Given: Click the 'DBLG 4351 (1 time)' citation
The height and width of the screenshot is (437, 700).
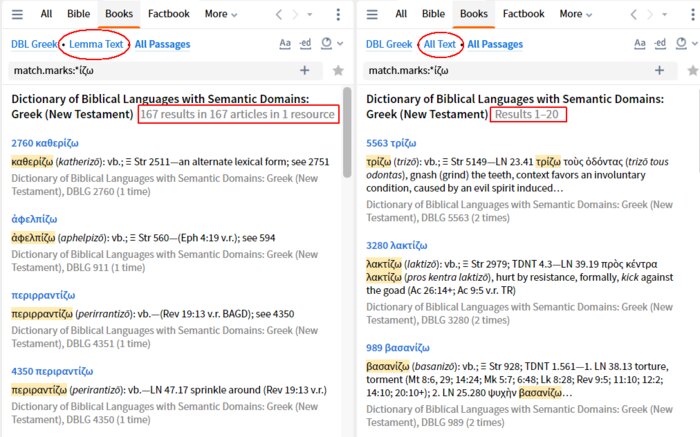Looking at the screenshot, I should tap(108, 344).
